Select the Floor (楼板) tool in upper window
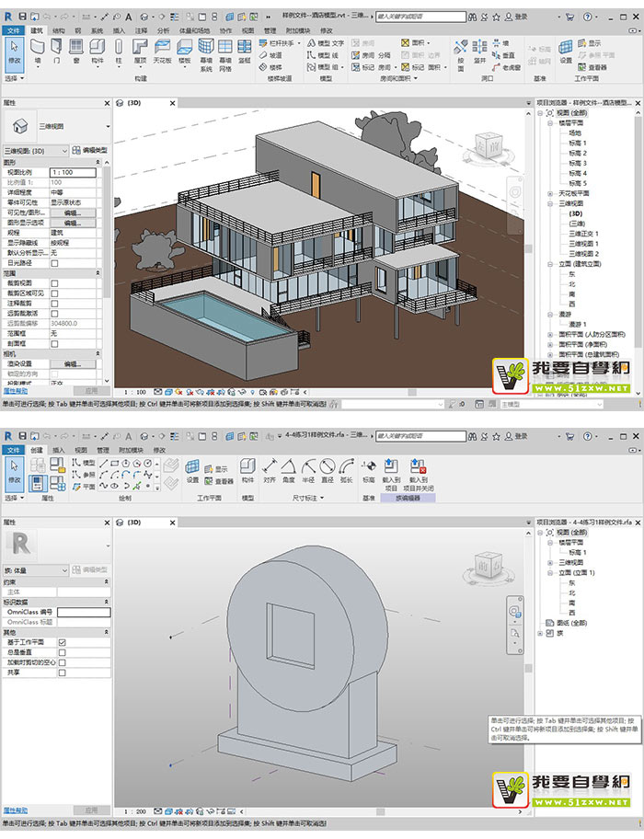Viewport: 644px width, 839px height. pyautogui.click(x=185, y=52)
